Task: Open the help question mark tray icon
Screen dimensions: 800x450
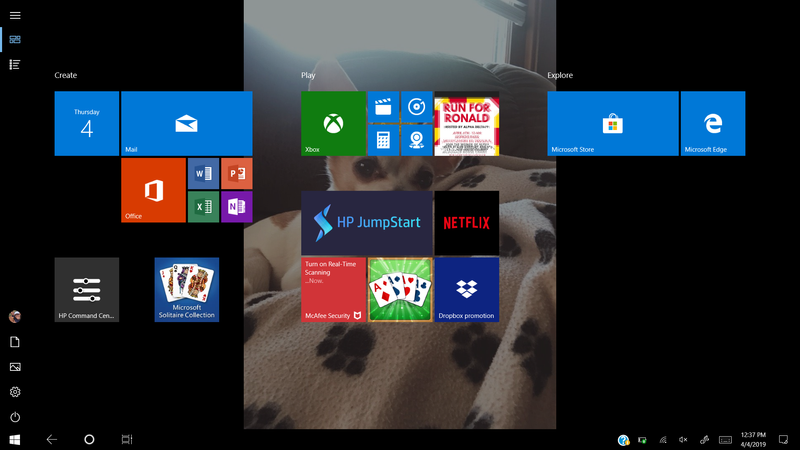Action: [x=623, y=440]
